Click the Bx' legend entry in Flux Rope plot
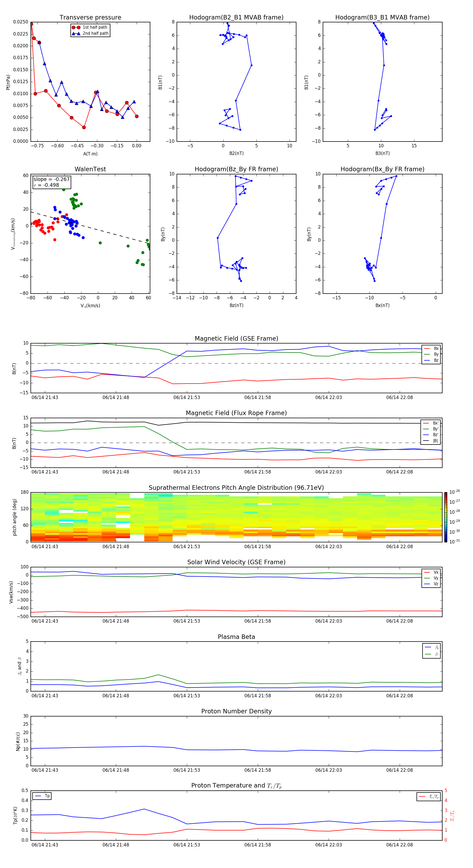 [x=431, y=423]
